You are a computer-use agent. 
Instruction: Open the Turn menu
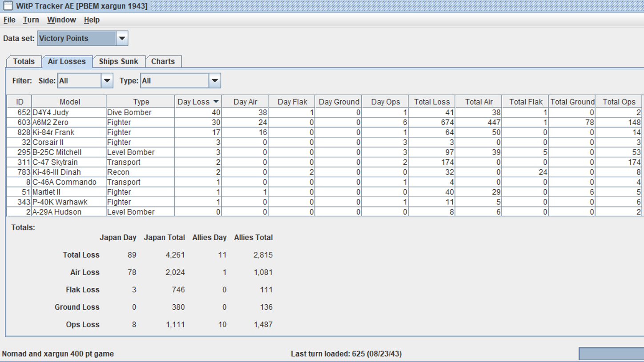(31, 20)
